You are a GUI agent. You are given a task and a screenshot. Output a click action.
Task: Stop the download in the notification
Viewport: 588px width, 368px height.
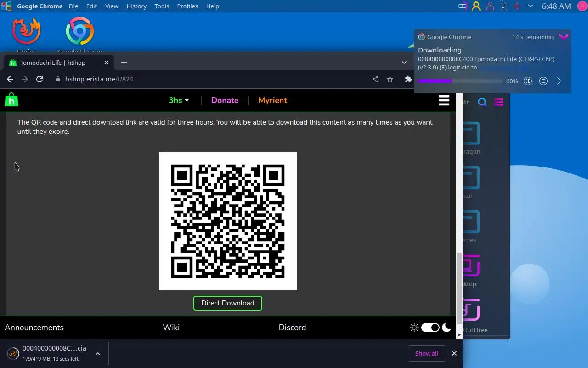coord(543,81)
